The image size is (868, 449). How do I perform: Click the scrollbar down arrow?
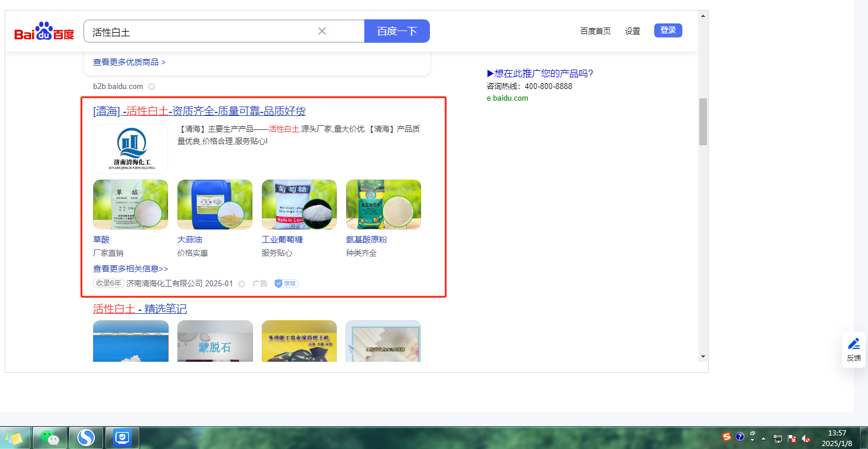point(703,356)
